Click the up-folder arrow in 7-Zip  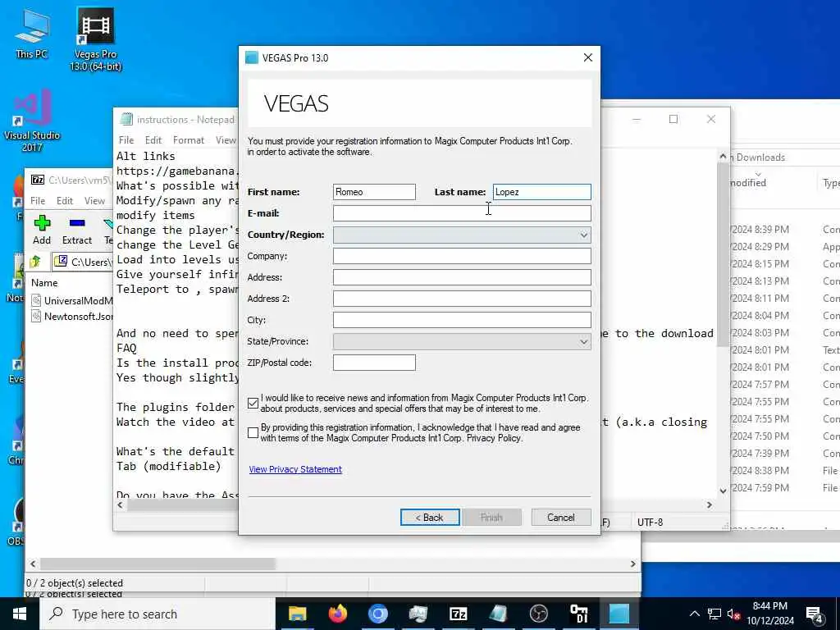(36, 262)
